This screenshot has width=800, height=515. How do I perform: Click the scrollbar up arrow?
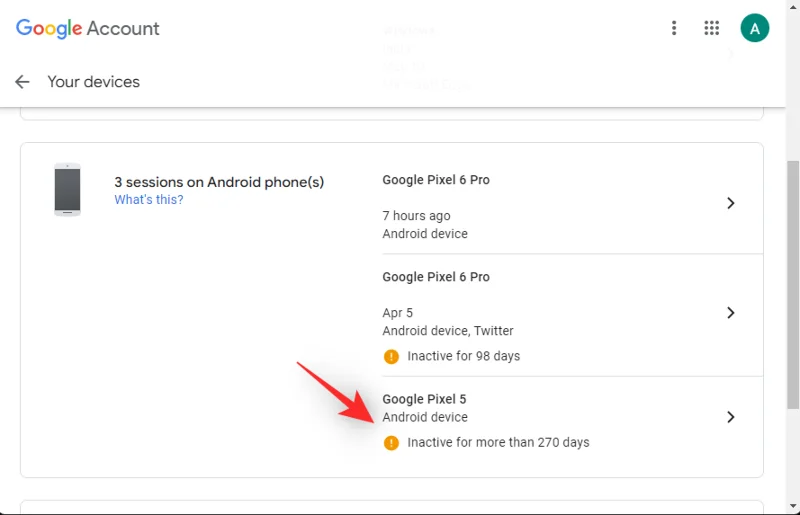coord(793,7)
